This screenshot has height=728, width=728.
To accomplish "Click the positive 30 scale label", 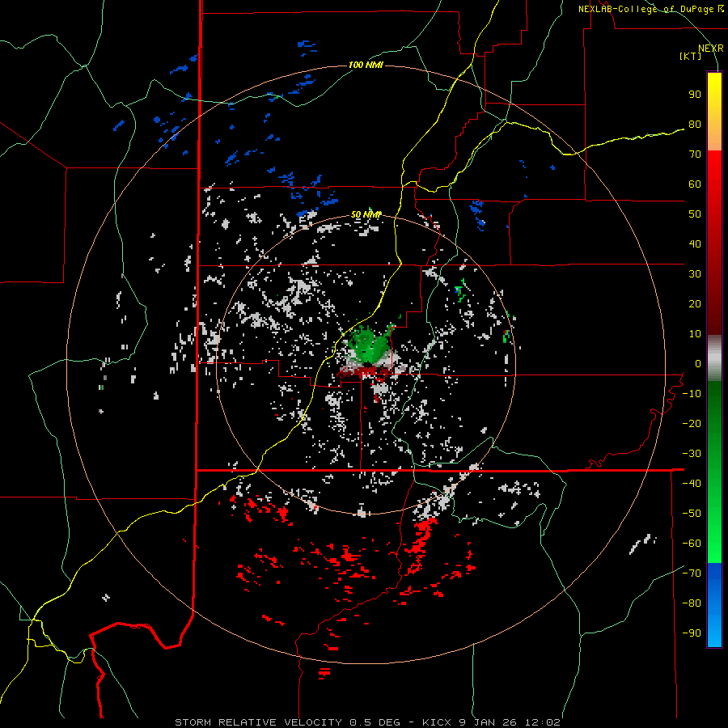I will (x=695, y=274).
